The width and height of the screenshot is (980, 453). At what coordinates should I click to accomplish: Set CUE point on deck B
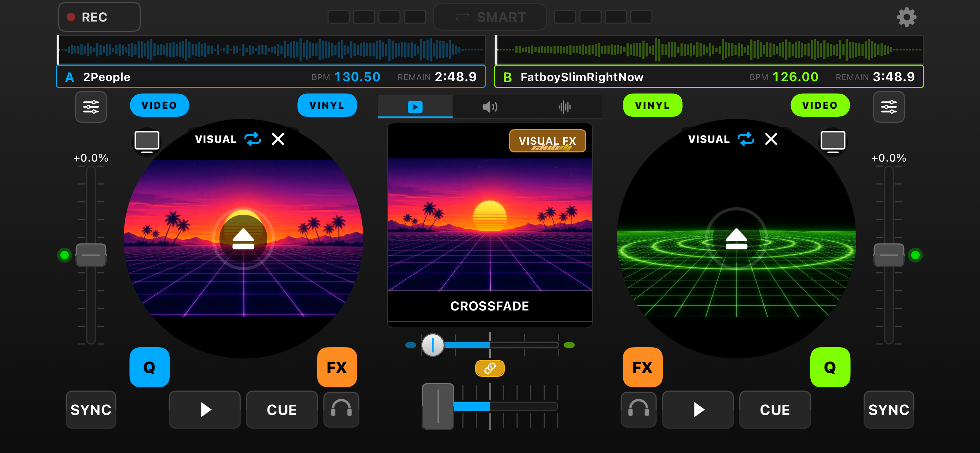click(x=775, y=410)
